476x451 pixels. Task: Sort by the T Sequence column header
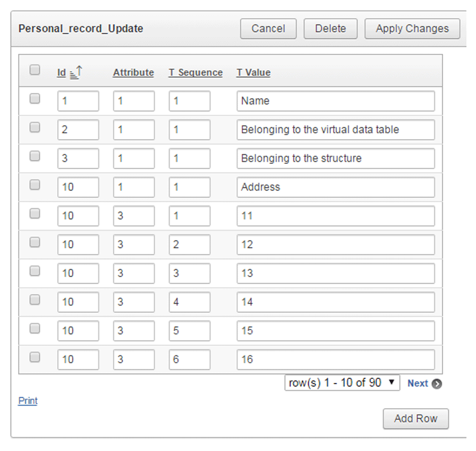pyautogui.click(x=196, y=72)
